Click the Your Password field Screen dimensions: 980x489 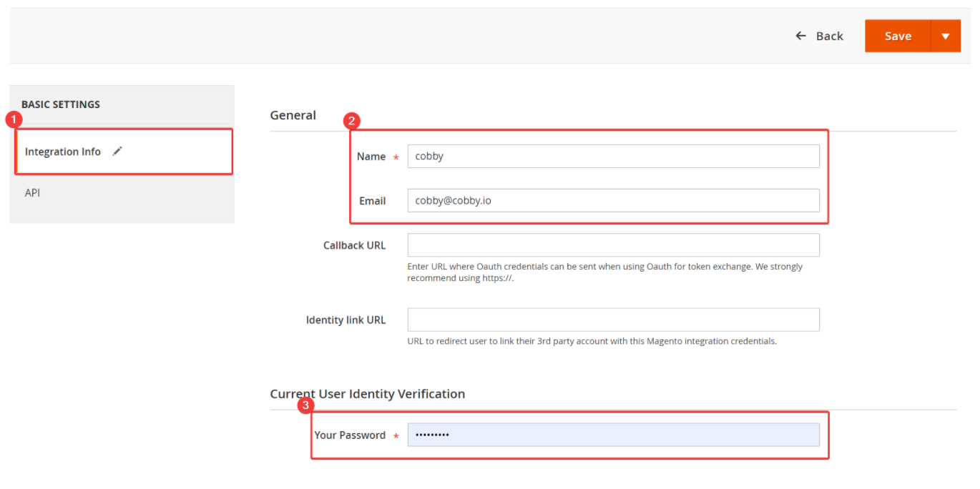613,435
